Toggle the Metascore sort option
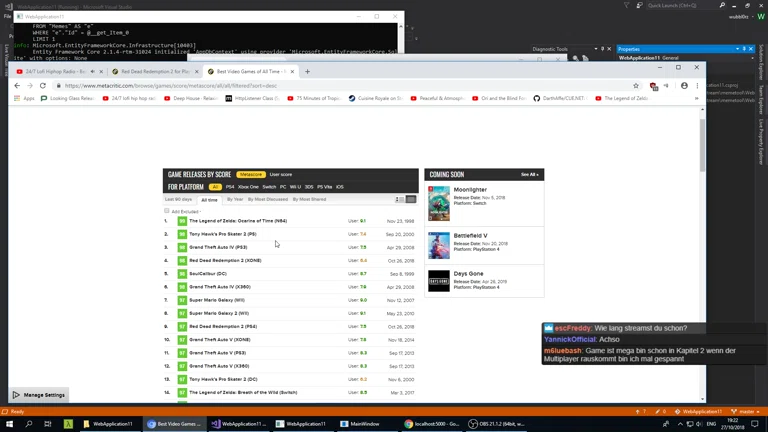Screen dimensions: 768x432 [x=251, y=175]
